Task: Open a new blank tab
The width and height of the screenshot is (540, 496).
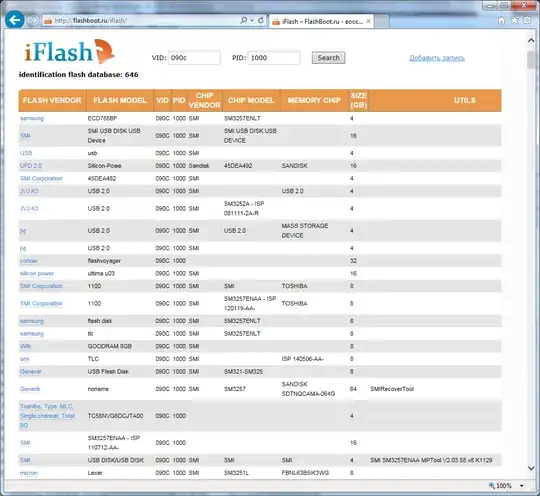Action: [x=382, y=21]
